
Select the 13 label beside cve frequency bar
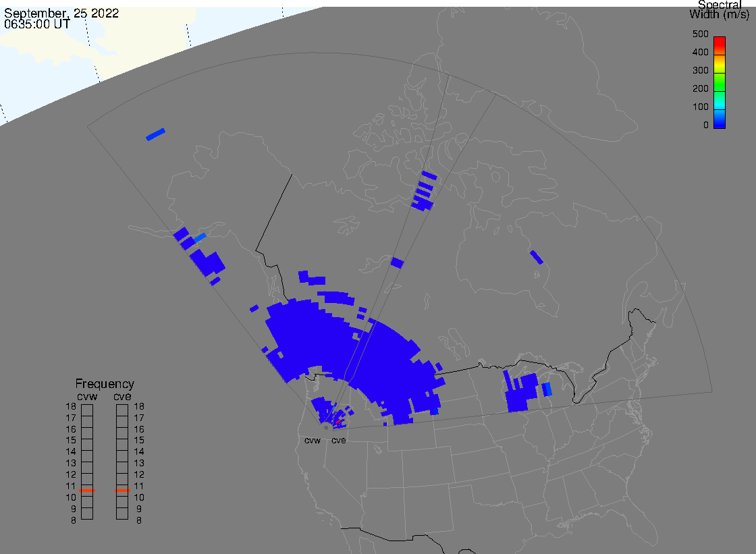(x=139, y=464)
